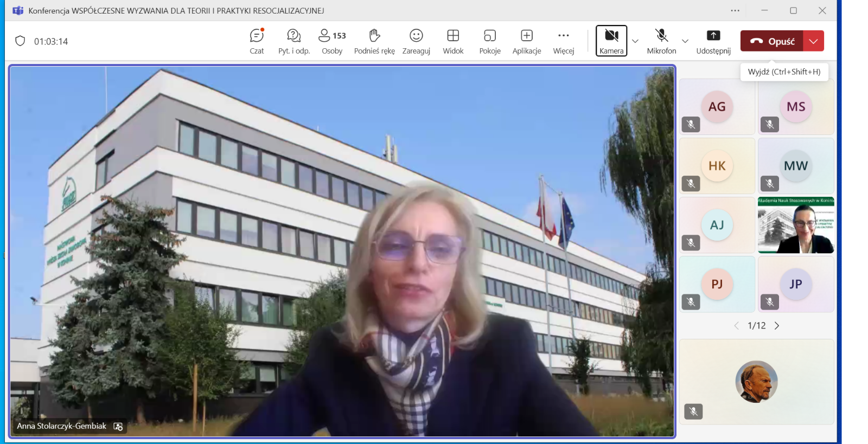Open the Widok view options
The image size is (868, 444).
[x=453, y=41]
